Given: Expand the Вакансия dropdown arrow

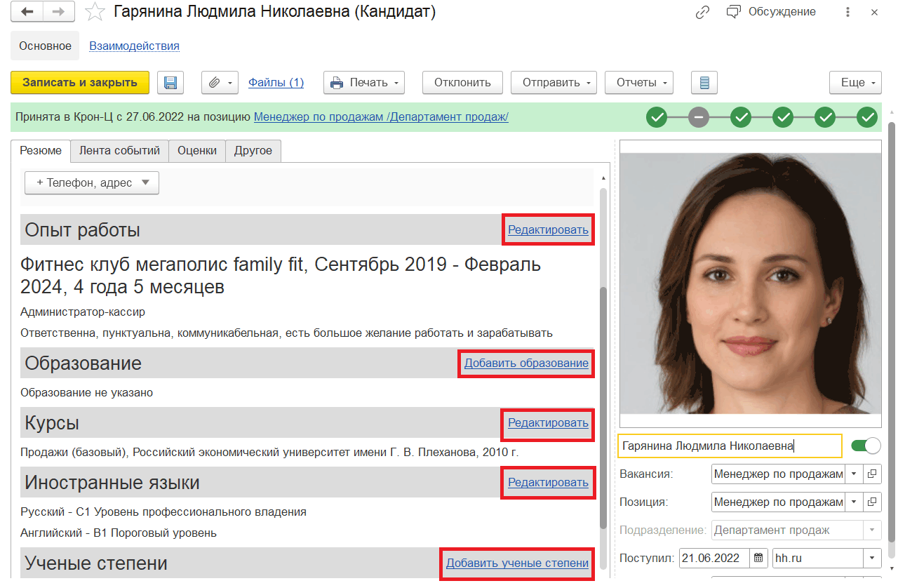Looking at the screenshot, I should pyautogui.click(x=854, y=474).
